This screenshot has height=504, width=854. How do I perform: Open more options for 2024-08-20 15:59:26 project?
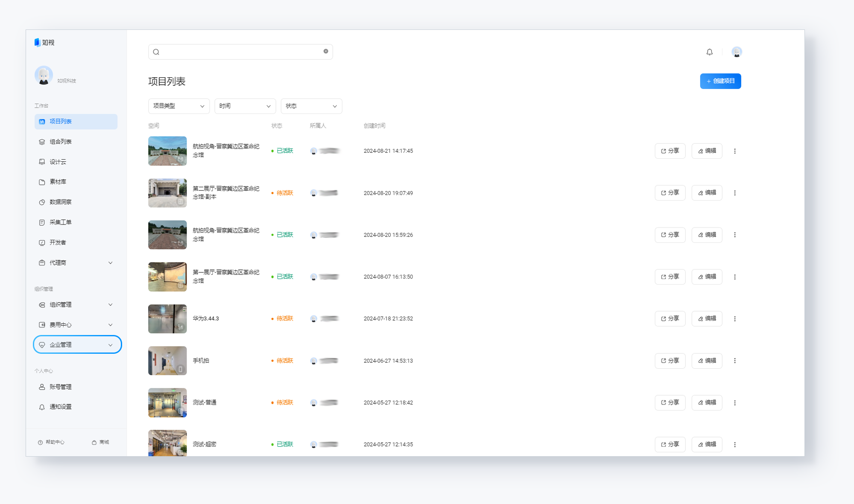735,235
